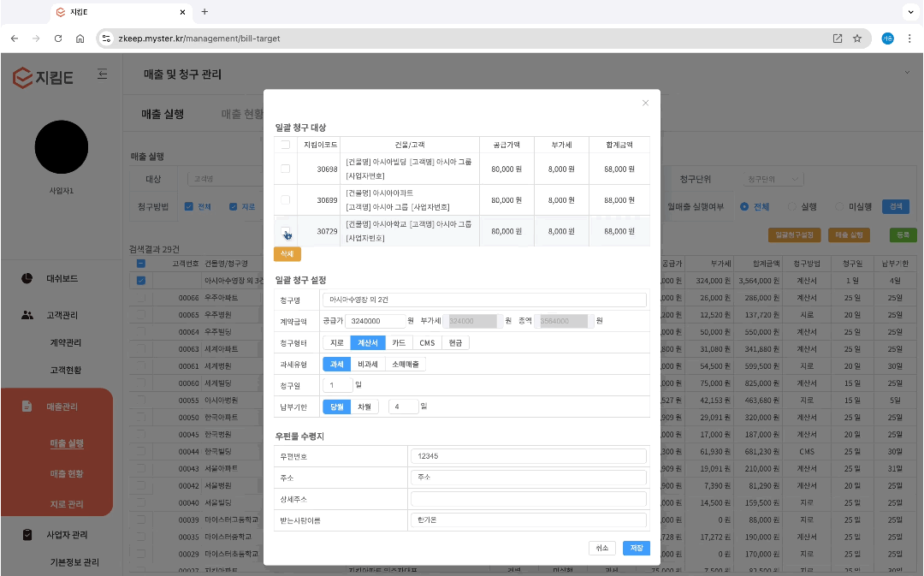The image size is (924, 576).
Task: Check the row 30699 checkbox
Action: point(285,200)
